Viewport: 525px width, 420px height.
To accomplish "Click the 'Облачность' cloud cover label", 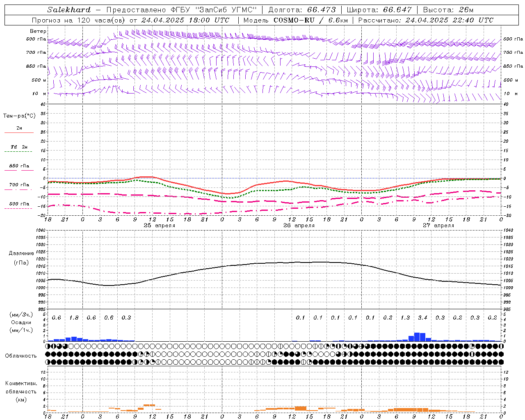I will [x=21, y=356].
